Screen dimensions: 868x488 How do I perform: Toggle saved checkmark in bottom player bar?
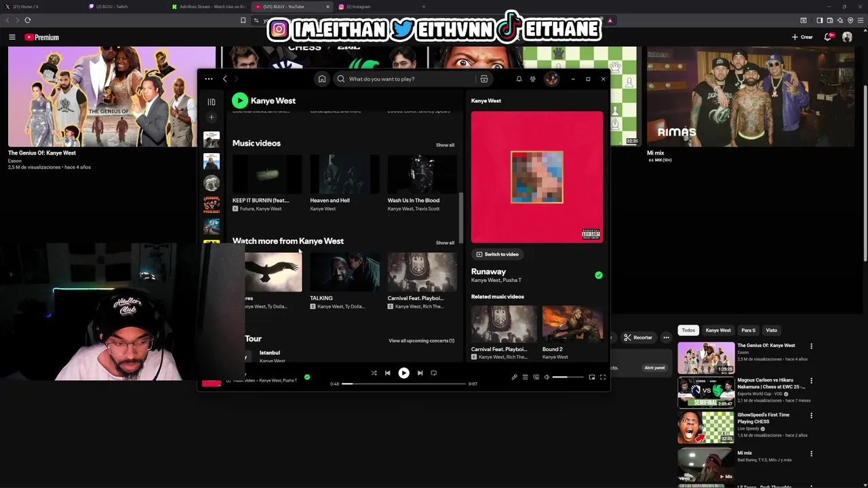(x=307, y=377)
